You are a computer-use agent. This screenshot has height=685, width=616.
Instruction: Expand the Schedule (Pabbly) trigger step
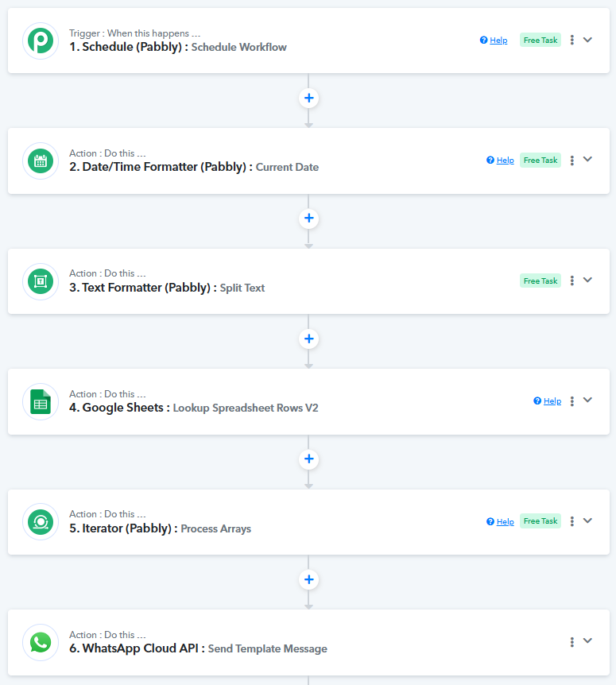[587, 40]
